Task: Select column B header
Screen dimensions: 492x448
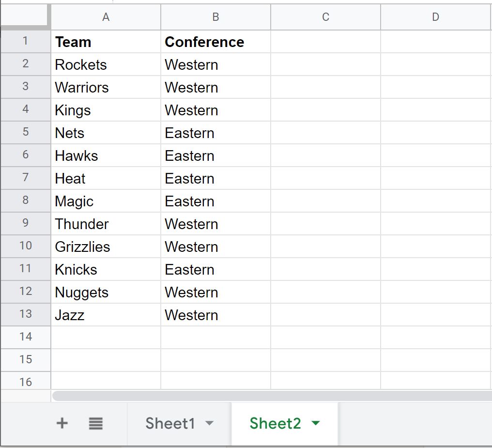Action: [215, 17]
